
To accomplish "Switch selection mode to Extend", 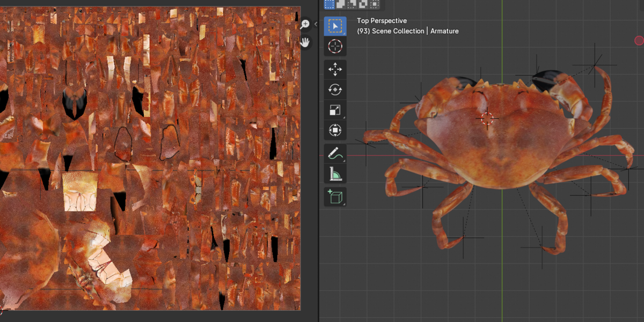I will pos(340,4).
